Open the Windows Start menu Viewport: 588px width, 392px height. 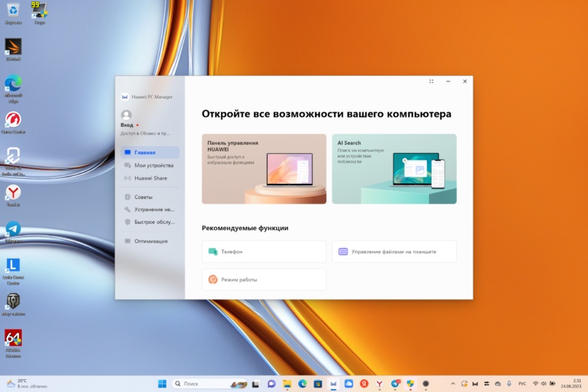coord(162,384)
